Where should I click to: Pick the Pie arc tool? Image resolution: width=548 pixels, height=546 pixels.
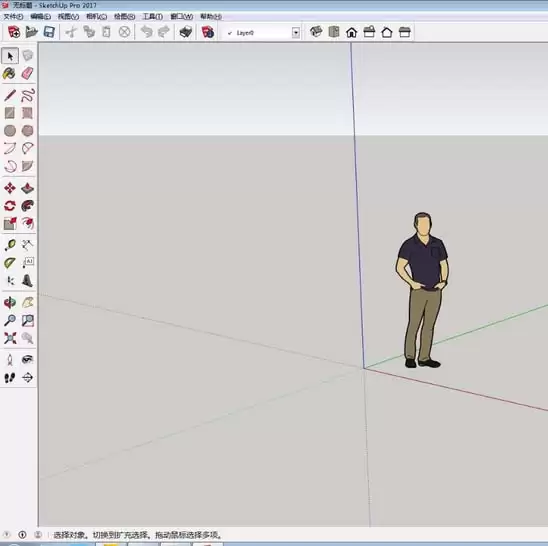(27, 166)
